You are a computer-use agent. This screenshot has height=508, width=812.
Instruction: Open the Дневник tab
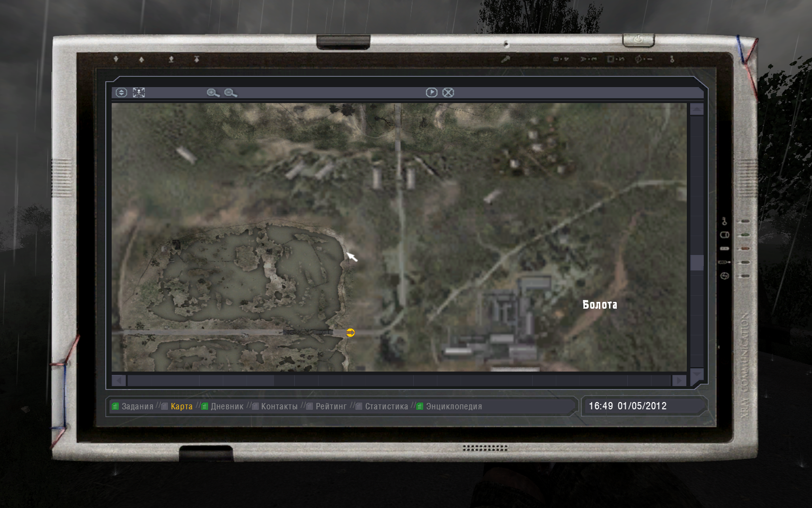pos(227,406)
